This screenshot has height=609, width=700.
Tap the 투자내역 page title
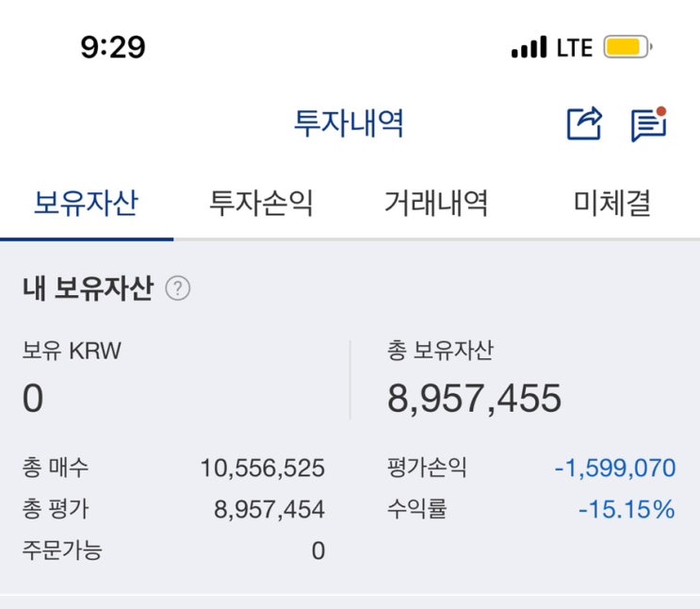(x=350, y=123)
